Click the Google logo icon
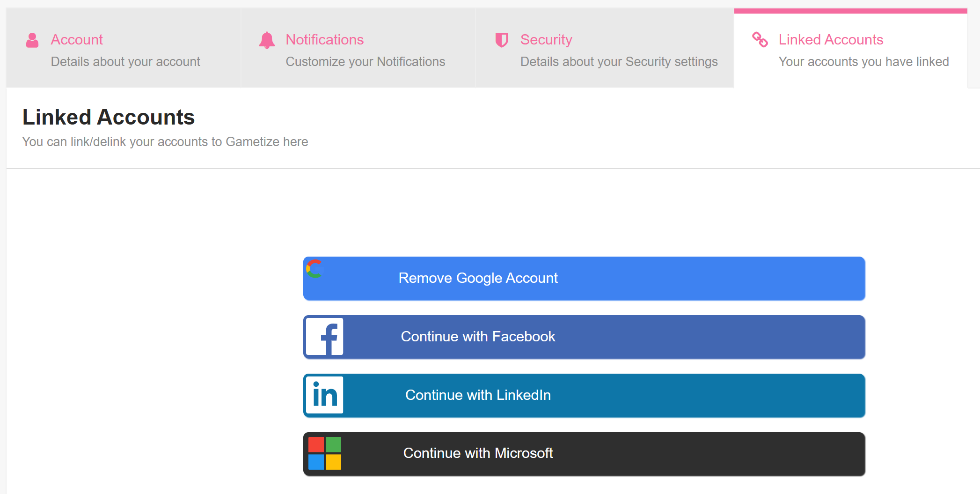This screenshot has width=980, height=494. tap(314, 269)
